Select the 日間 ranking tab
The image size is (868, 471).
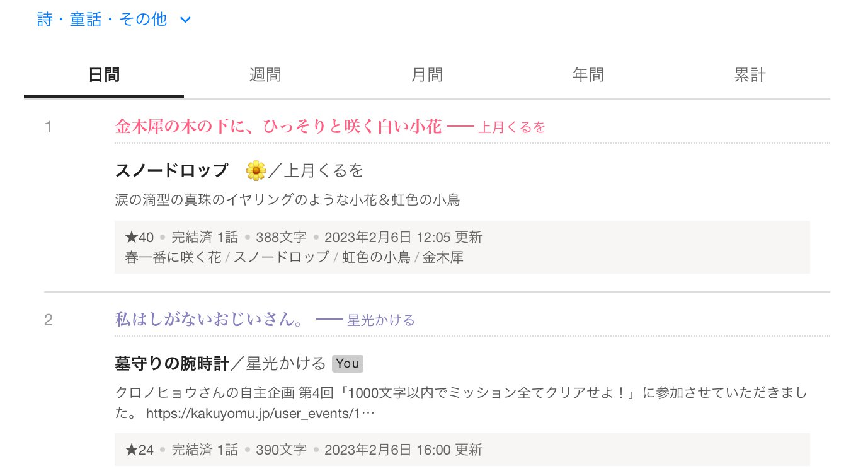click(104, 76)
